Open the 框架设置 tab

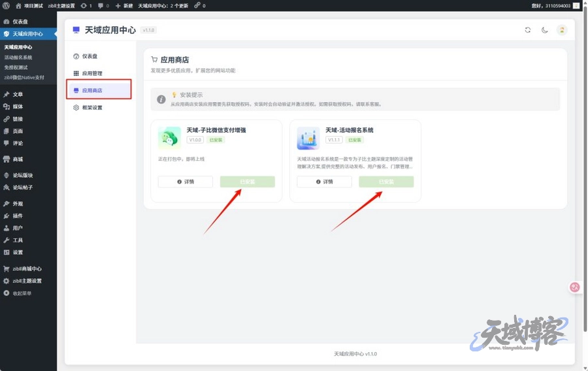(99, 108)
